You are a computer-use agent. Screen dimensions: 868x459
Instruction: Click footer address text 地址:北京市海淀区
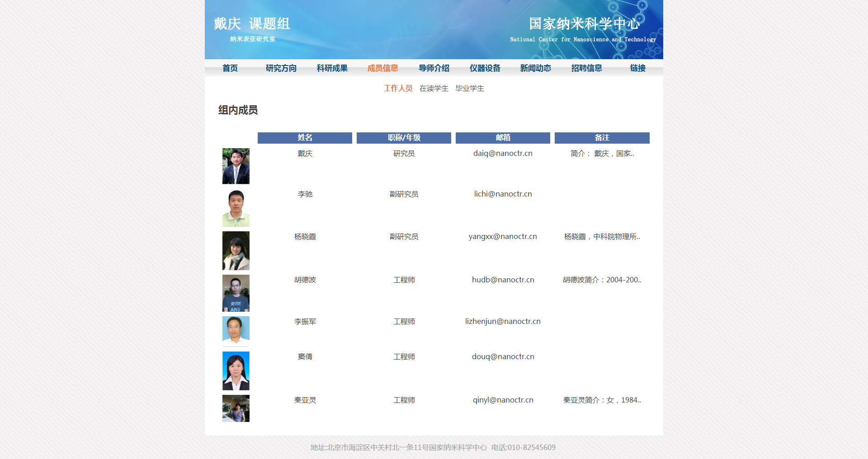[x=398, y=448]
